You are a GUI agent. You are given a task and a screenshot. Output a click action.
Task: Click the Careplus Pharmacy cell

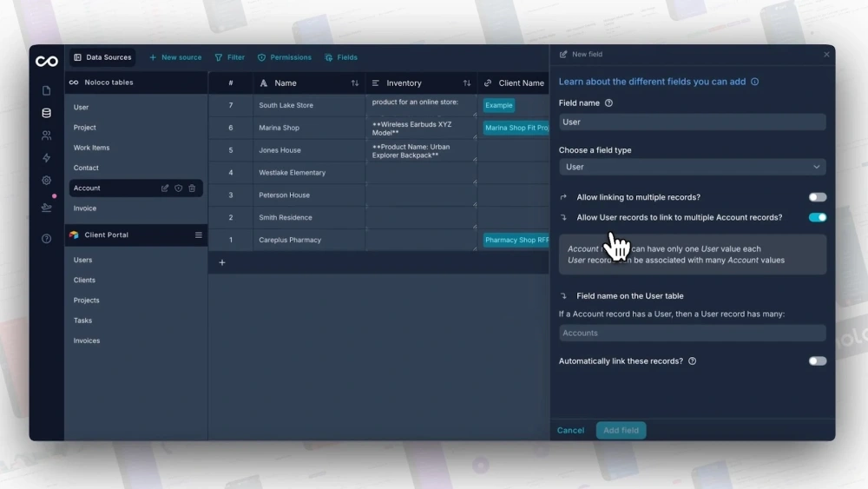pyautogui.click(x=309, y=240)
